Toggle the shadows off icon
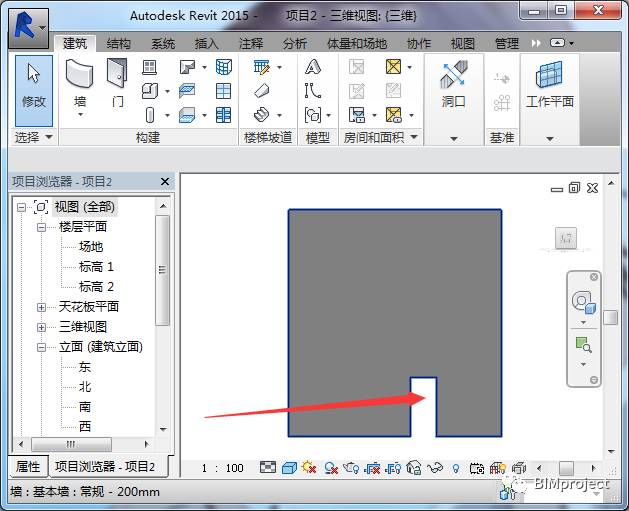This screenshot has width=629, height=511. [331, 468]
